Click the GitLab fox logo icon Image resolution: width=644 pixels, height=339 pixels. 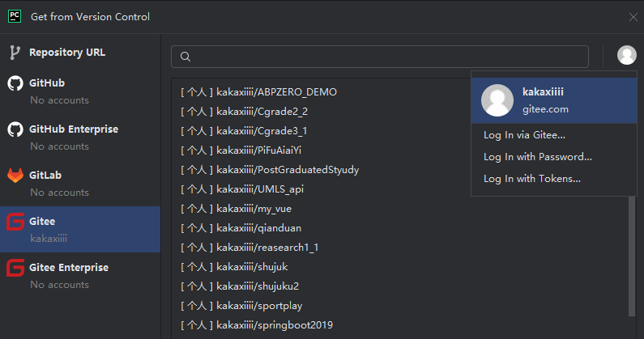pyautogui.click(x=15, y=176)
